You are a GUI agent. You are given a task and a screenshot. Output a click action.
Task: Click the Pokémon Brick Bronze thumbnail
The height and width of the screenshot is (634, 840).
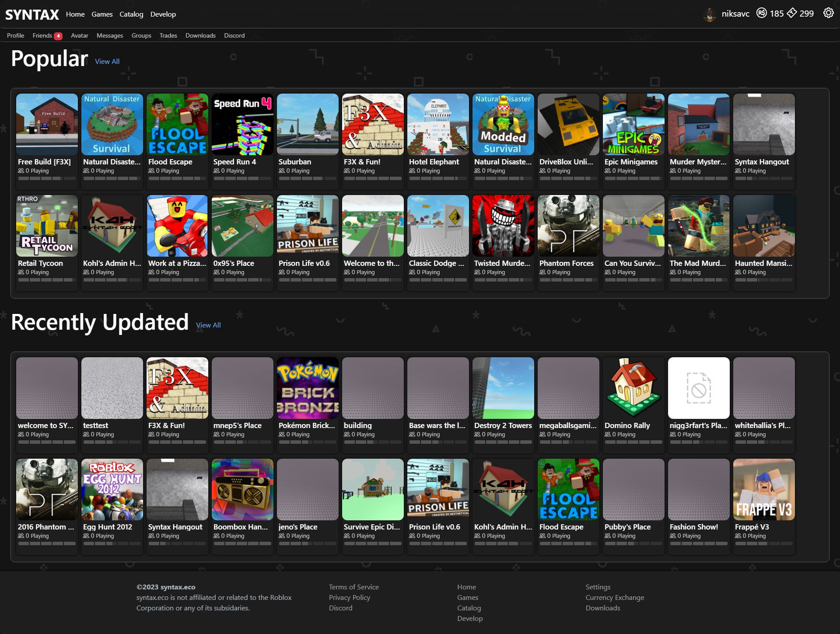(307, 387)
